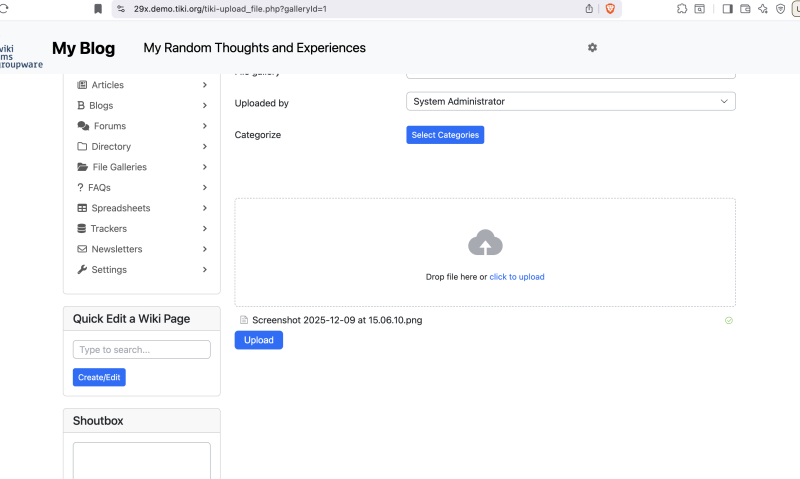The width and height of the screenshot is (800, 479).
Task: Click the Brave shields lion icon
Action: point(610,9)
